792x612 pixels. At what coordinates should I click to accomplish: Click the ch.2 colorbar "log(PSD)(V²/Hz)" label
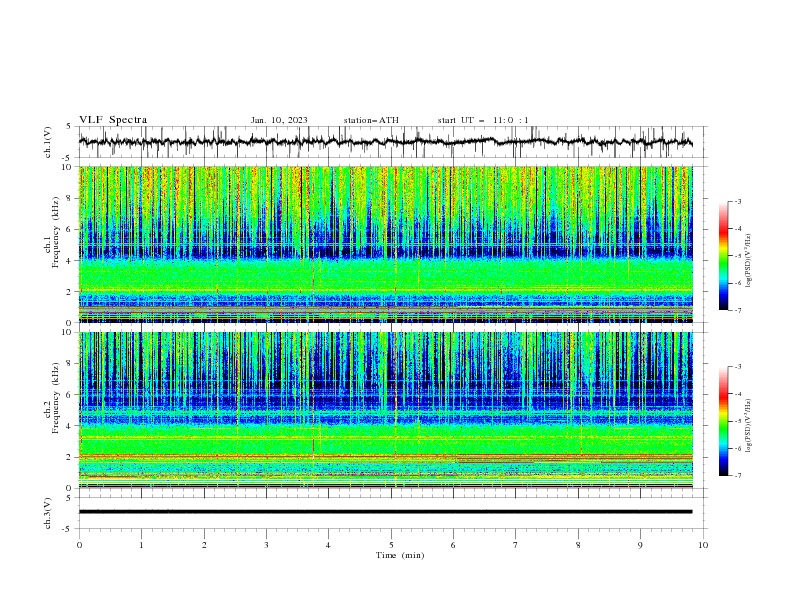(x=749, y=426)
